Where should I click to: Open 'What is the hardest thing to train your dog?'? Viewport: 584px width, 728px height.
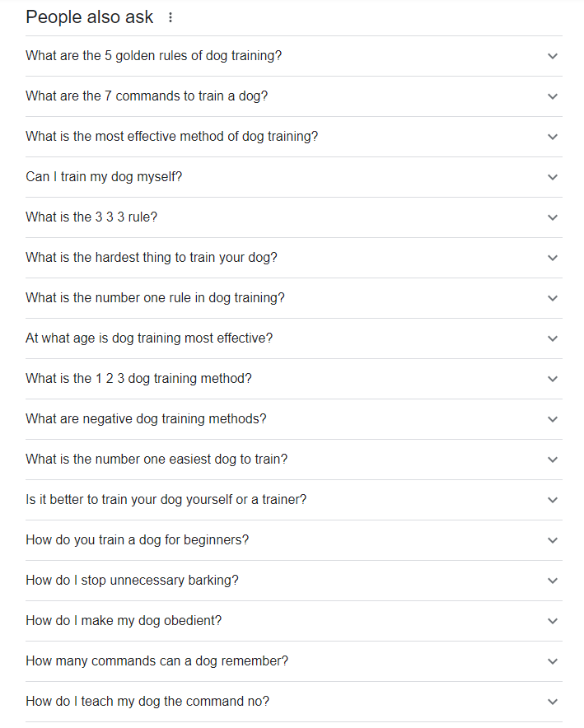point(152,258)
